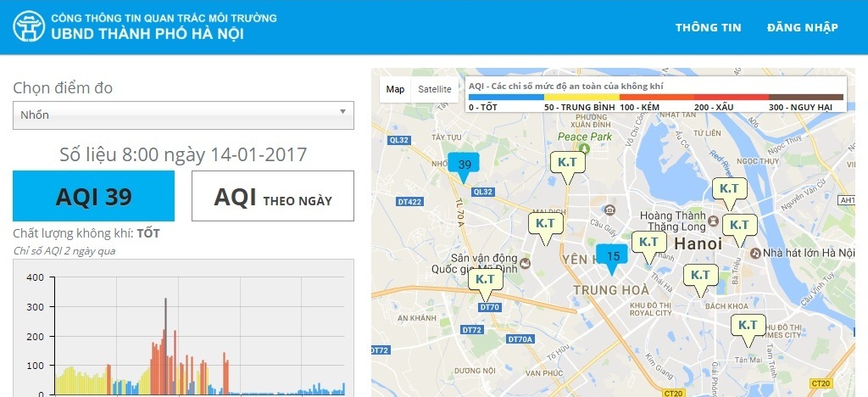Image resolution: width=868 pixels, height=397 pixels.
Task: Switch the map to Map view
Action: tap(395, 89)
